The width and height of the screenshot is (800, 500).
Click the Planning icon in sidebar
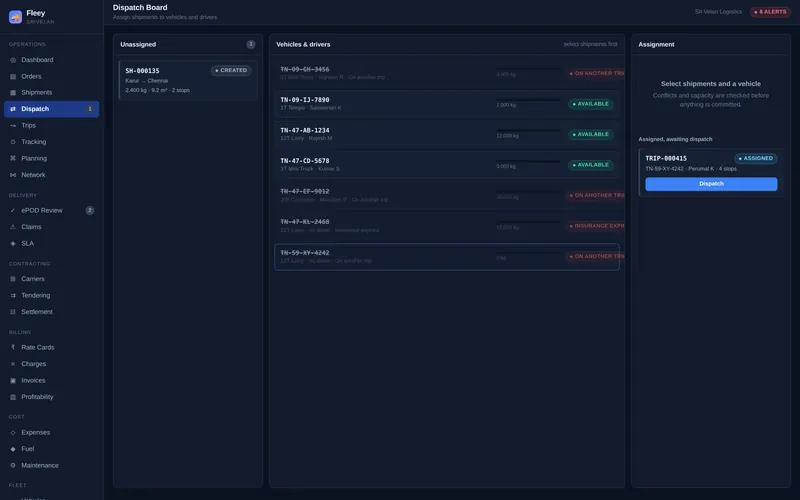coord(13,158)
